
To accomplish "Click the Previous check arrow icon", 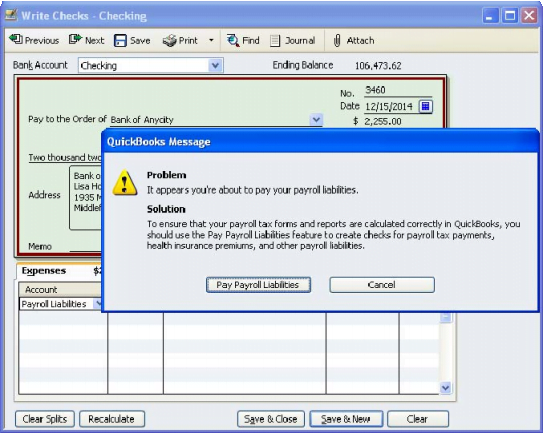I will pyautogui.click(x=16, y=40).
